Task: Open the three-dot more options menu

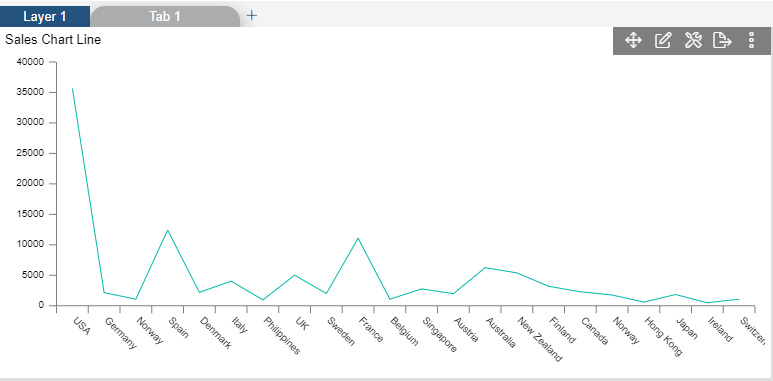Action: (751, 40)
